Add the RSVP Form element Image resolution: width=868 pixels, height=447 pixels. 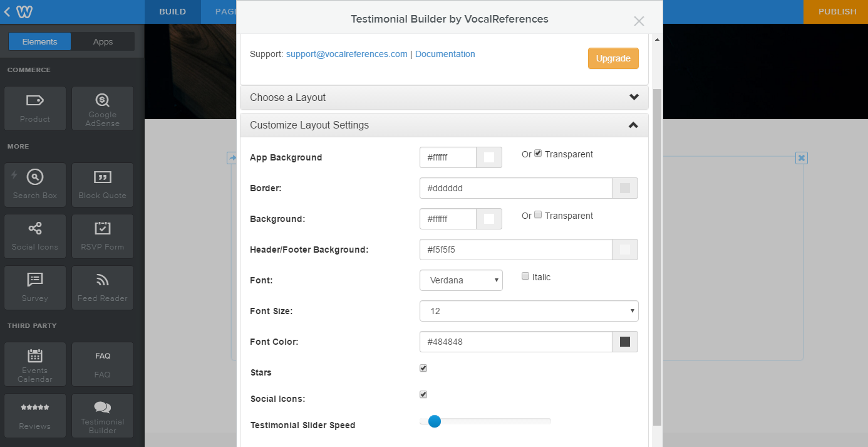click(x=103, y=236)
